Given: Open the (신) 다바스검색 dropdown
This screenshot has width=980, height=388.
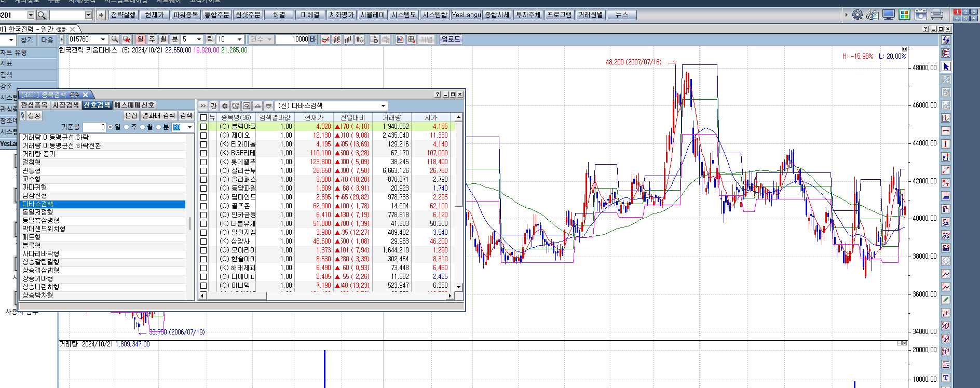Looking at the screenshot, I should (384, 106).
